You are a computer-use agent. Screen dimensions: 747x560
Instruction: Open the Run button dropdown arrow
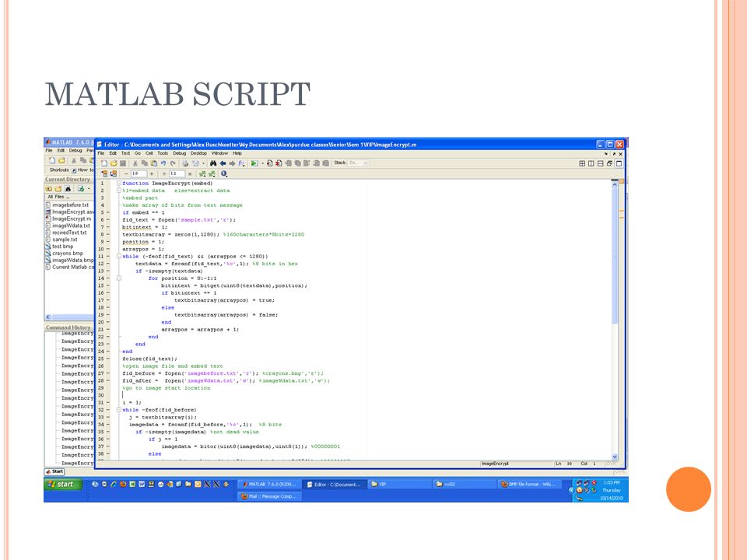[262, 163]
